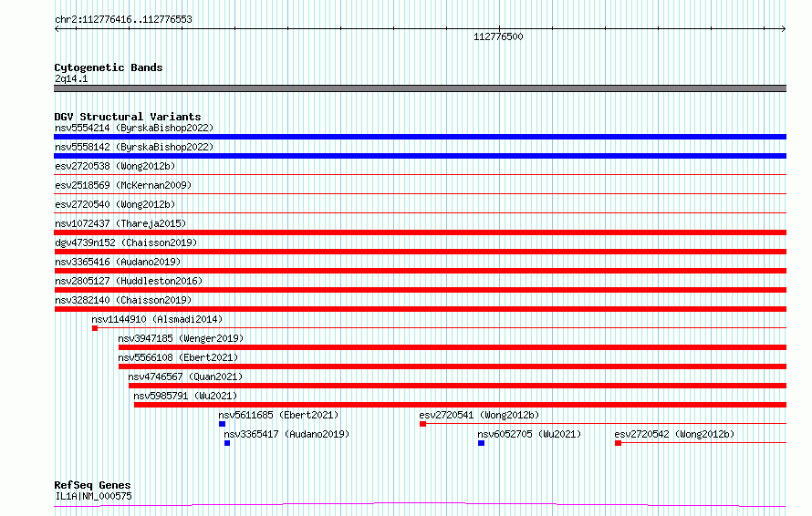Select nsv1072437 (Thareja2015) variant label

click(x=120, y=223)
